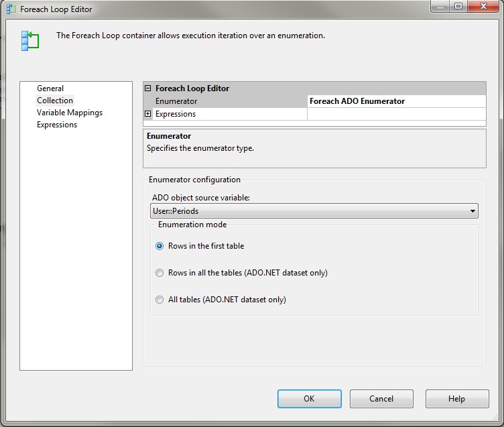504x427 pixels.
Task: Open ADO object source variable dropdown
Action: pos(473,211)
